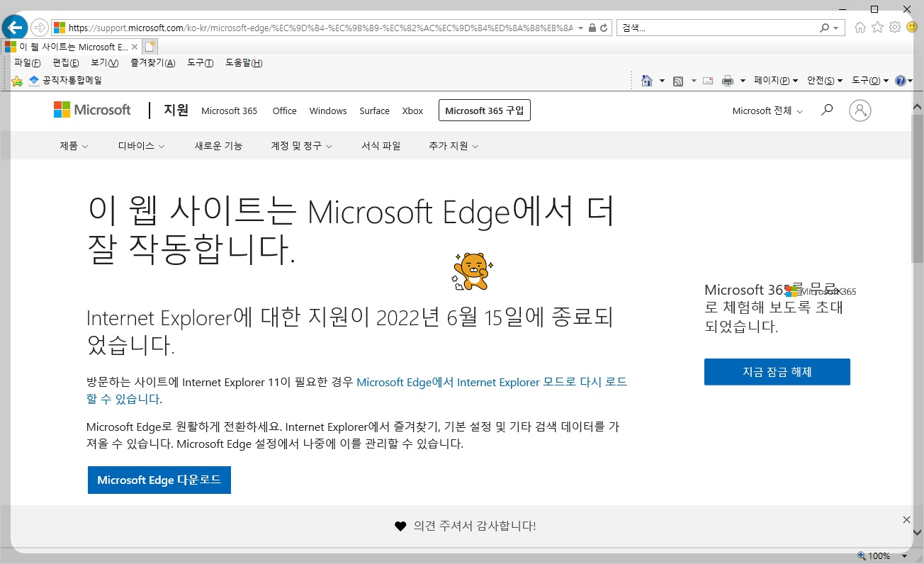Click the 지금 잠금 해제 button
The width and height of the screenshot is (924, 564).
(x=777, y=372)
